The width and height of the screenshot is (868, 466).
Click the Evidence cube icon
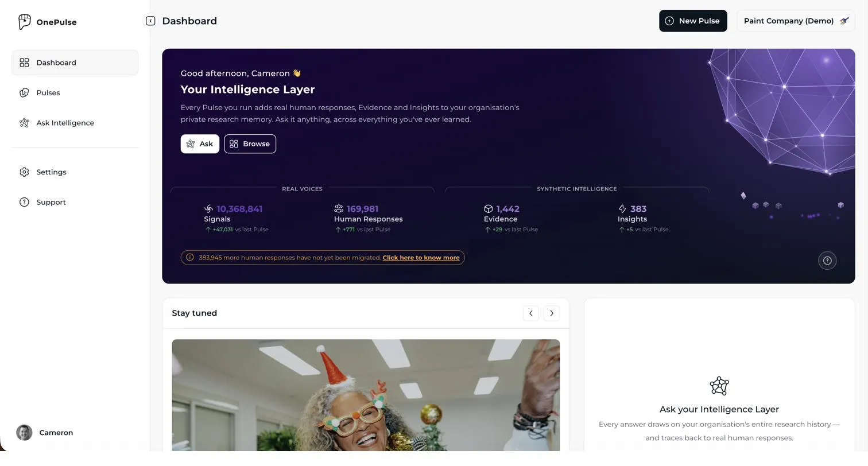pyautogui.click(x=489, y=209)
